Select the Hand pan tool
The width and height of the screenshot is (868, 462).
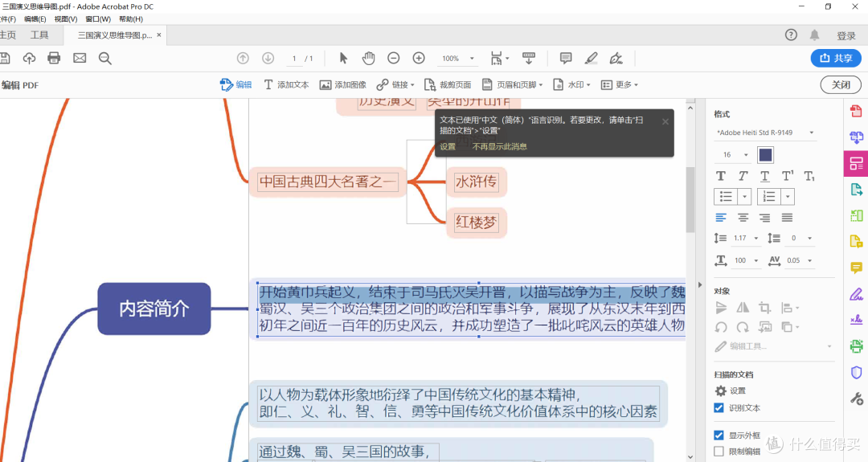coord(369,58)
